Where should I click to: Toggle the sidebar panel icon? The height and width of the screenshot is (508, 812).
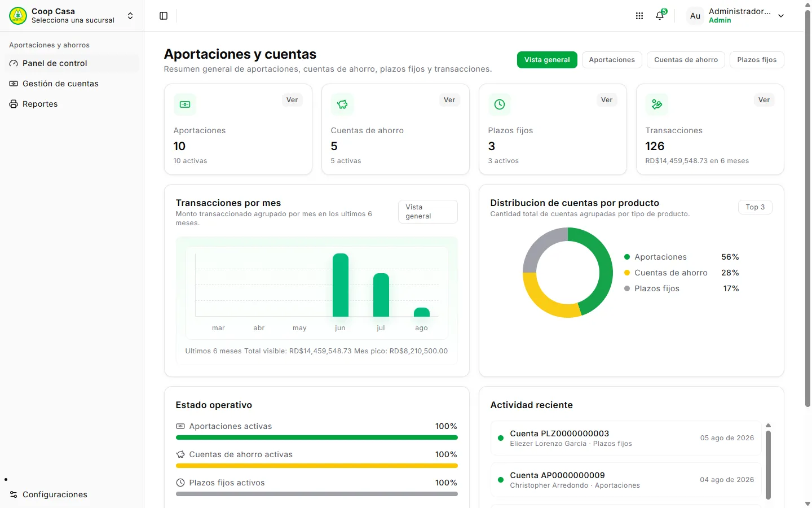click(x=164, y=16)
